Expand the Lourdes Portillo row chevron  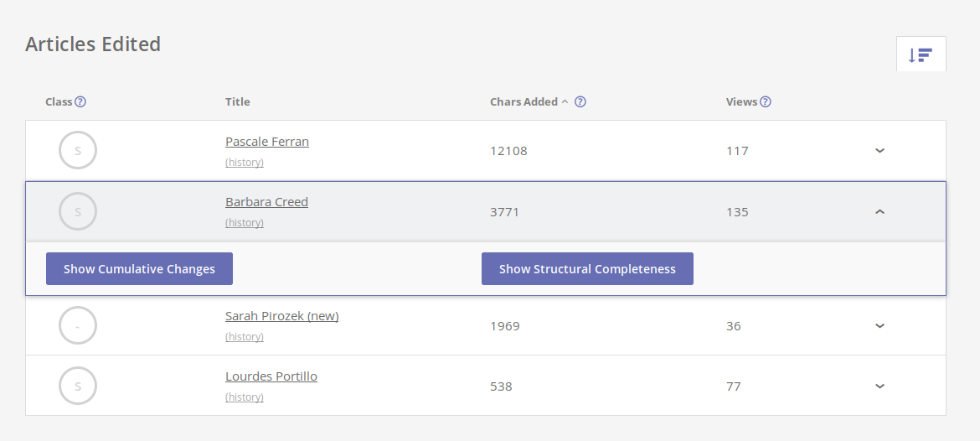879,387
